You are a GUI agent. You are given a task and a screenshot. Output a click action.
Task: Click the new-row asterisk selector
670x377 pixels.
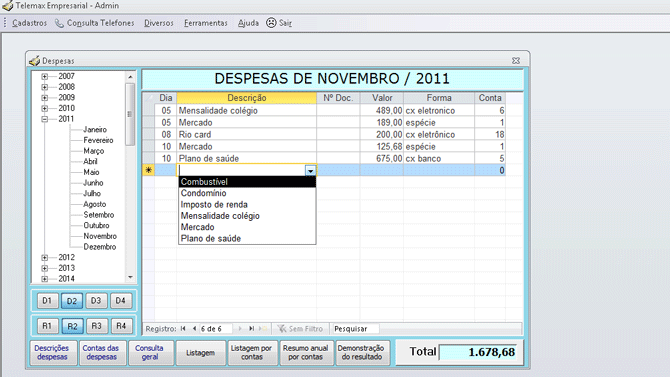click(x=148, y=170)
